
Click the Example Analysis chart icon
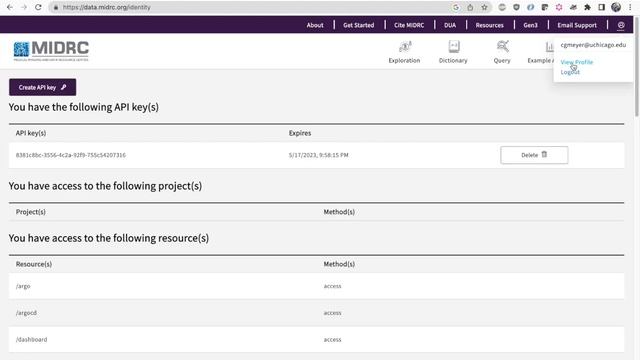click(549, 47)
